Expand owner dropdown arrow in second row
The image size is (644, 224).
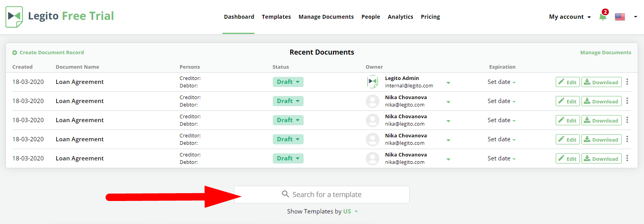[448, 102]
